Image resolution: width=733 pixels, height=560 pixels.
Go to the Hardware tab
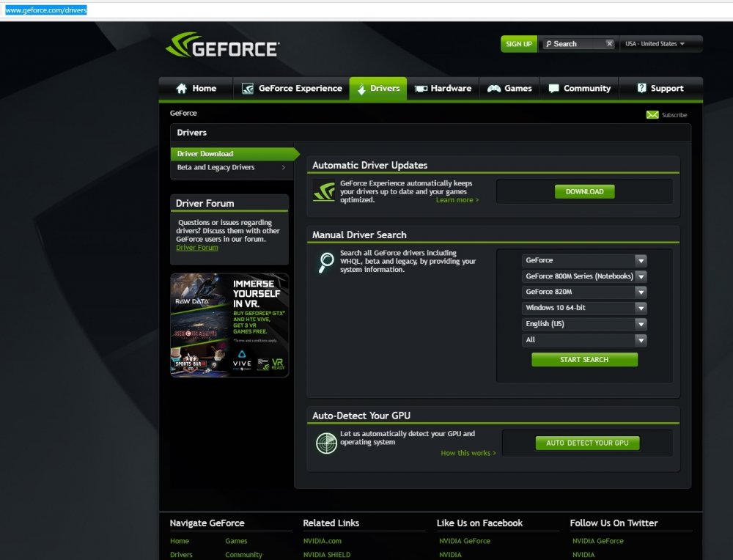(443, 89)
